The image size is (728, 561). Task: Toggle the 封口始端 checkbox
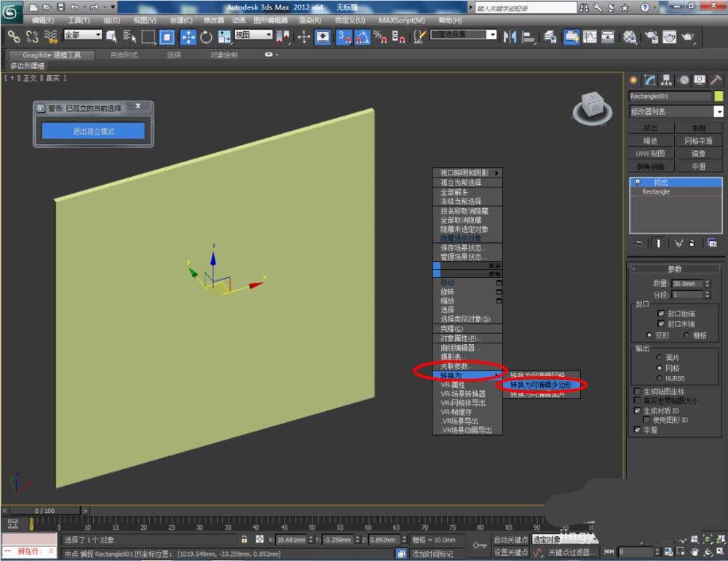click(x=661, y=313)
